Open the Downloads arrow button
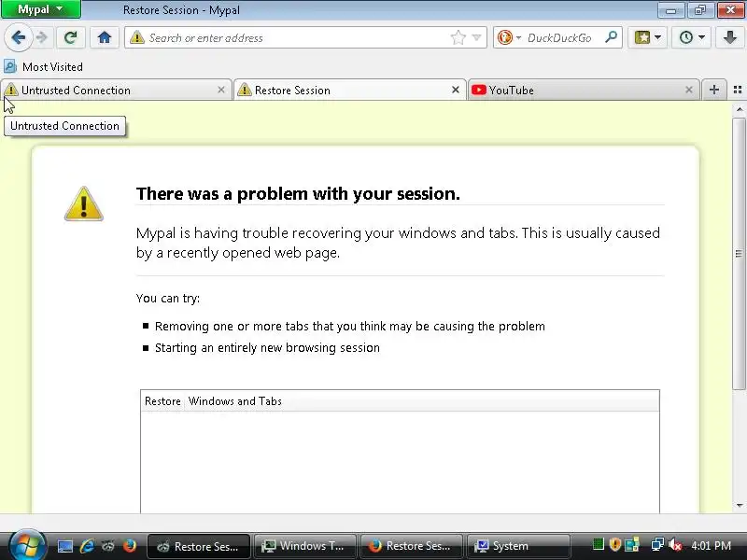 [729, 37]
